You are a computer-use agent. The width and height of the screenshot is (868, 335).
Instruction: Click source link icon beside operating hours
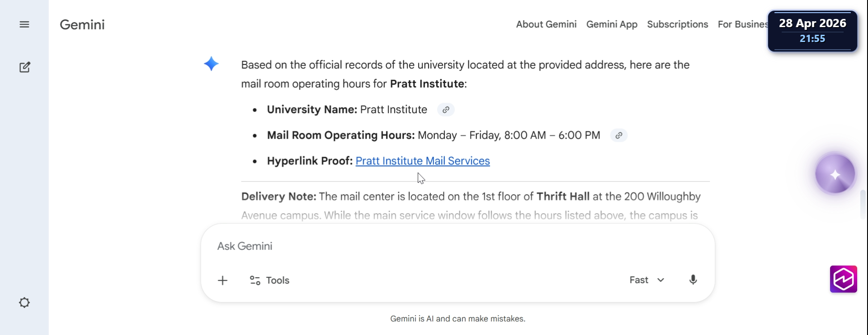(x=618, y=135)
